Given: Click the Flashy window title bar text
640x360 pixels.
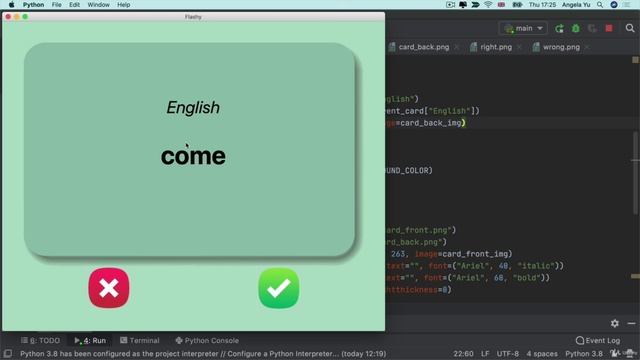Looking at the screenshot, I should tap(193, 17).
